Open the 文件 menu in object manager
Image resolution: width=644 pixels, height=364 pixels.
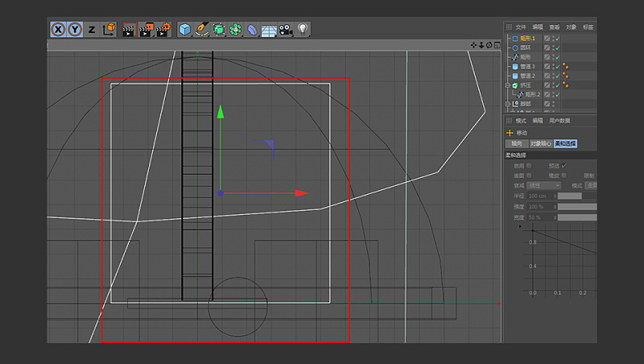[521, 27]
